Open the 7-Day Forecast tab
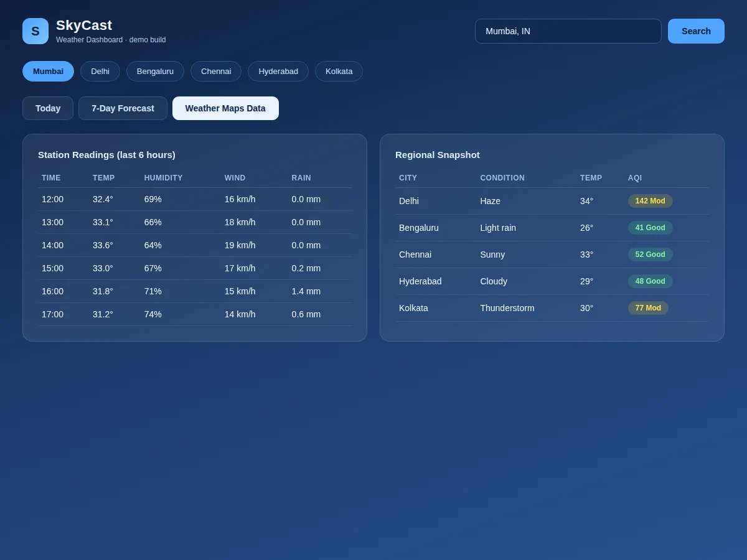Viewport: 747px width, 560px height. click(123, 108)
